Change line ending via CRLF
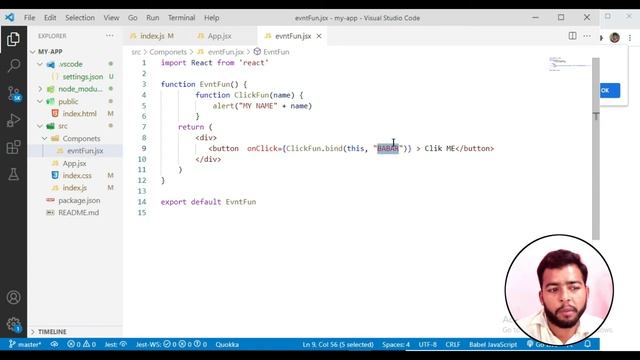The image size is (640, 360). coord(452,344)
